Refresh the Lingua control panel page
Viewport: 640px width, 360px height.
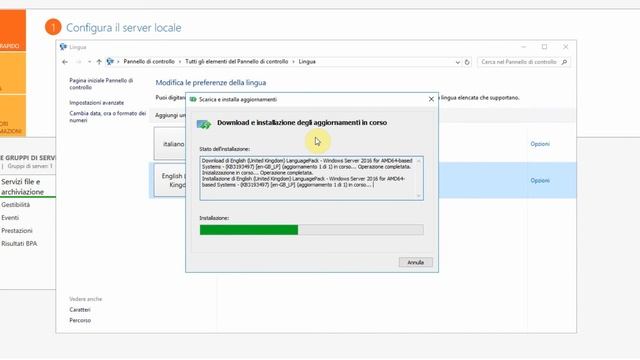(467, 62)
